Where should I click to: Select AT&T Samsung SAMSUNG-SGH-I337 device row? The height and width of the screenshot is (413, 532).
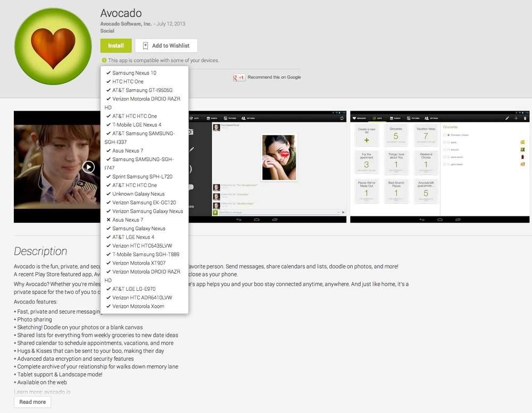[140, 138]
